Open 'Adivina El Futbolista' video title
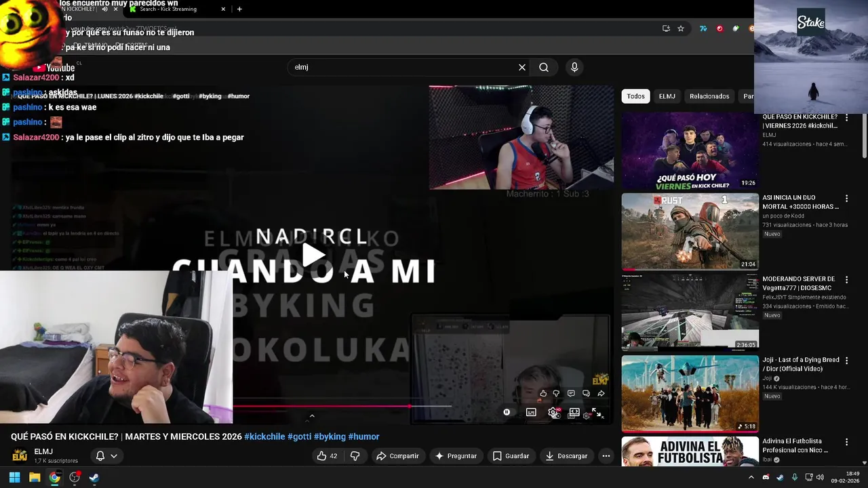Viewport: 868px width, 488px height. (796, 445)
